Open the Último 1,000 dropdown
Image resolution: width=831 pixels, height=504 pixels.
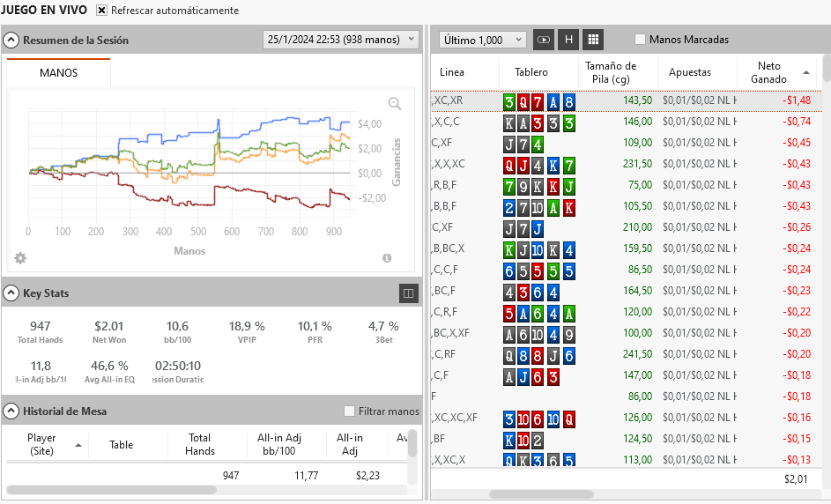click(483, 40)
